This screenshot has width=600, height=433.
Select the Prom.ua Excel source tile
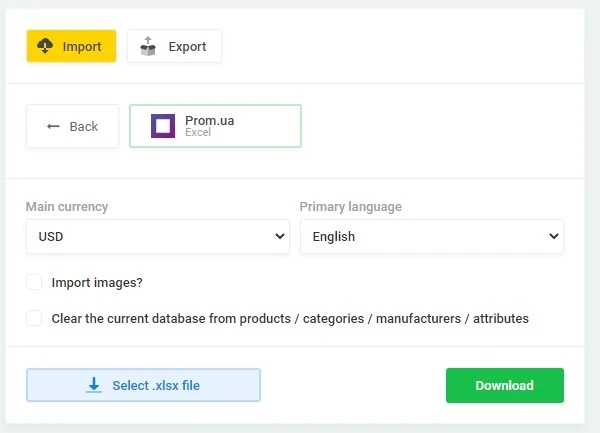point(215,126)
